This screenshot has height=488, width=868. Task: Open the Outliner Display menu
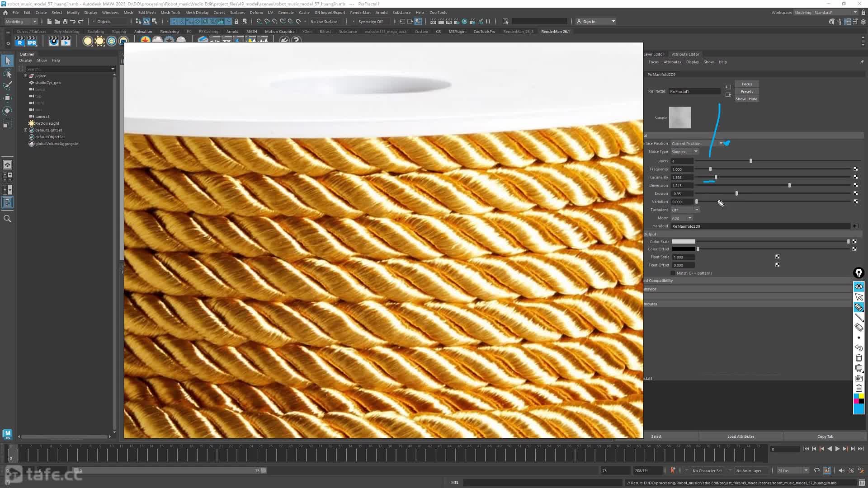click(25, 61)
